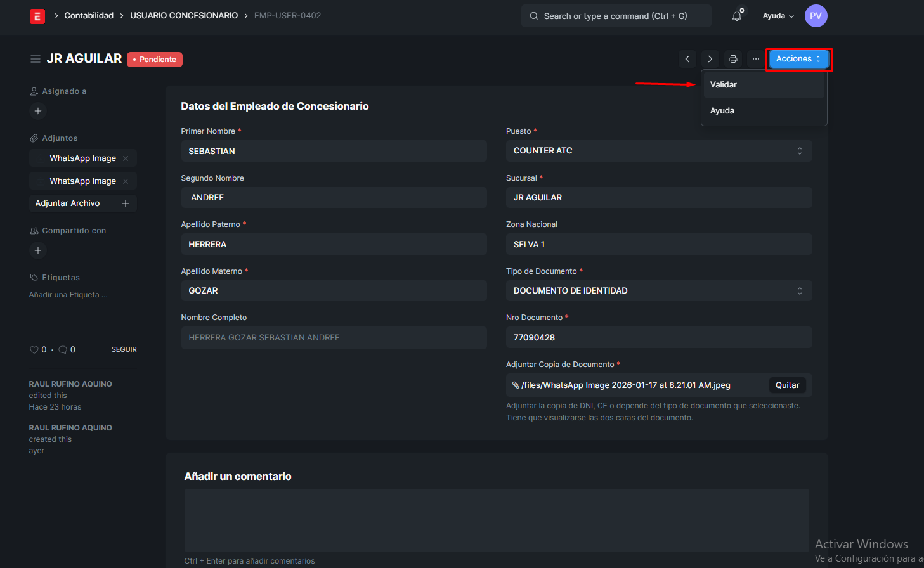Image resolution: width=924 pixels, height=568 pixels.
Task: Open the notifications bell
Action: click(x=736, y=16)
